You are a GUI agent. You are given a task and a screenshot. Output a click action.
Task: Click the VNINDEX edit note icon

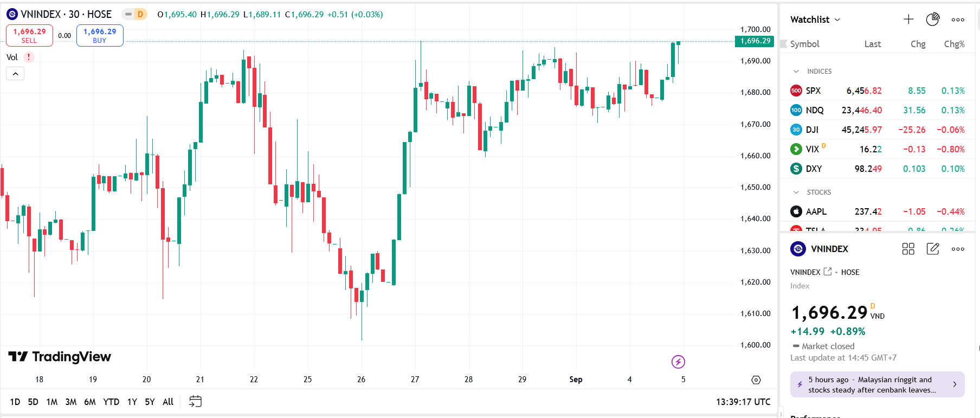click(933, 249)
